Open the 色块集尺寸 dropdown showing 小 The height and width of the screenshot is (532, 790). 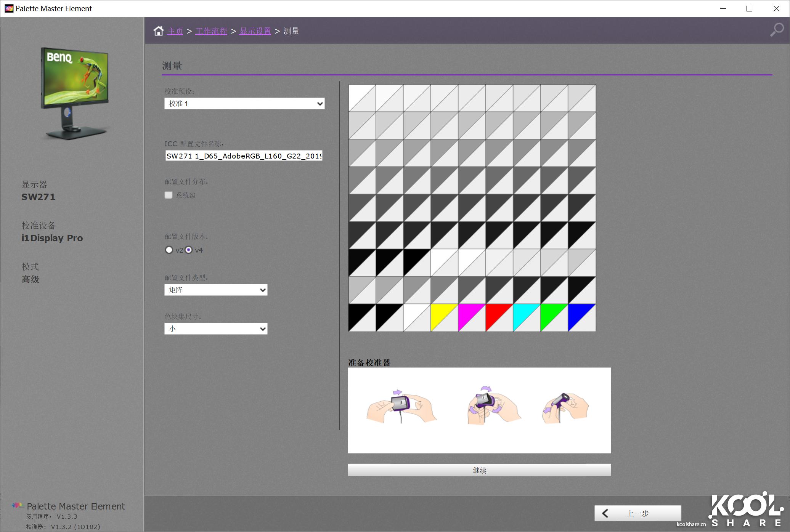tap(216, 329)
